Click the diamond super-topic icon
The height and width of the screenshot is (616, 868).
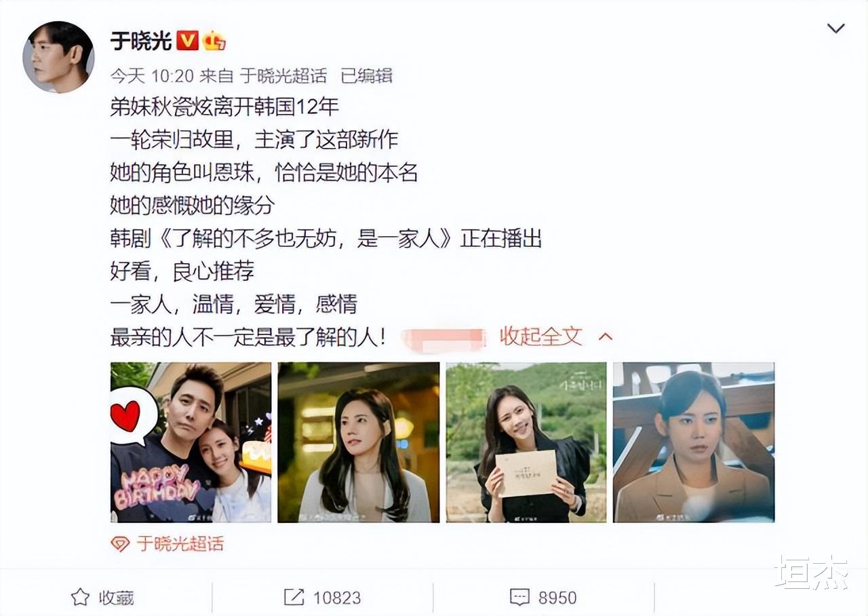pos(120,544)
